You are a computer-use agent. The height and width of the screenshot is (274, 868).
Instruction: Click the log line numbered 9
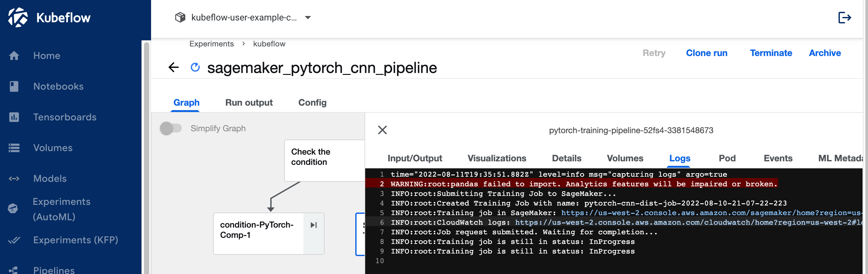point(512,251)
